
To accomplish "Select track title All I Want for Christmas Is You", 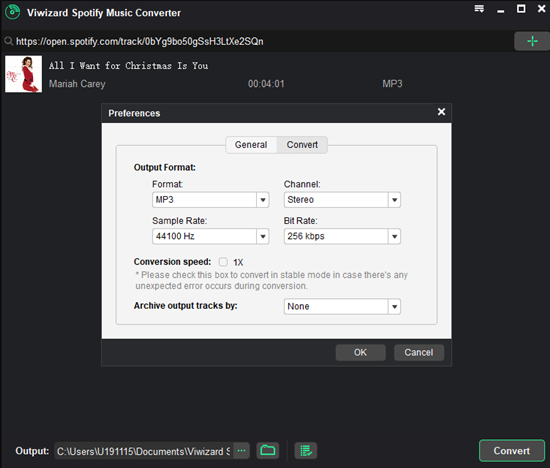I will 128,66.
